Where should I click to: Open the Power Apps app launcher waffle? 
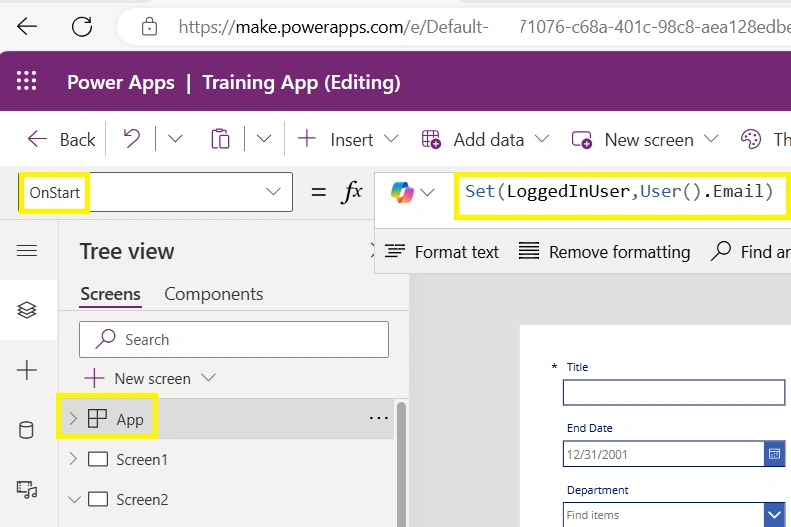tap(26, 81)
